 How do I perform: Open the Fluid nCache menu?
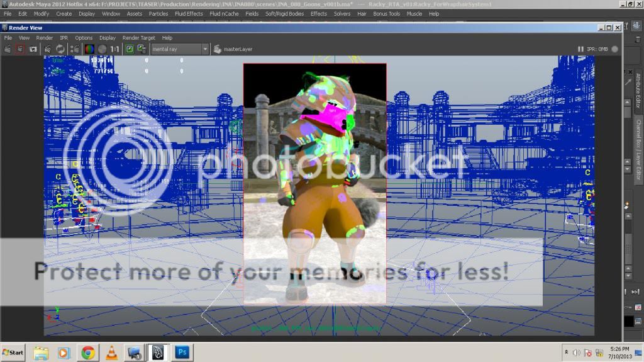coord(224,14)
